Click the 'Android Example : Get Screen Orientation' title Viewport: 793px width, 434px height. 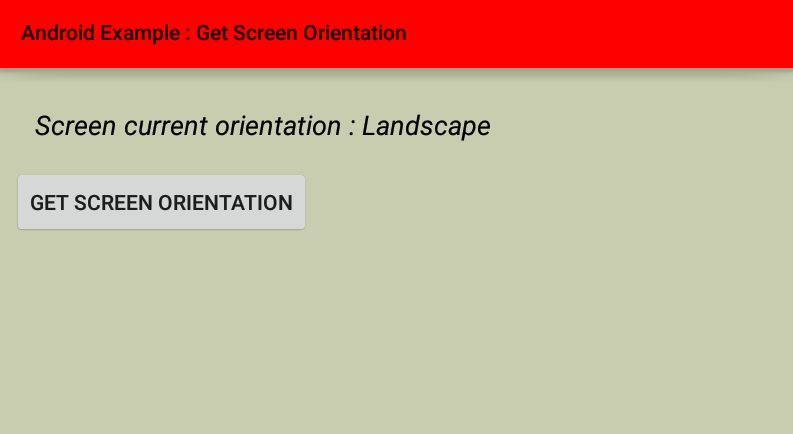pyautogui.click(x=213, y=33)
